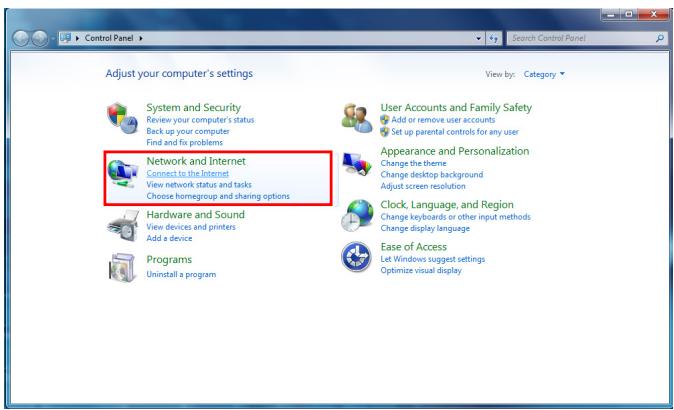Screen dimensions: 674x410
Task: Click the search magnifier icon
Action: click(660, 38)
